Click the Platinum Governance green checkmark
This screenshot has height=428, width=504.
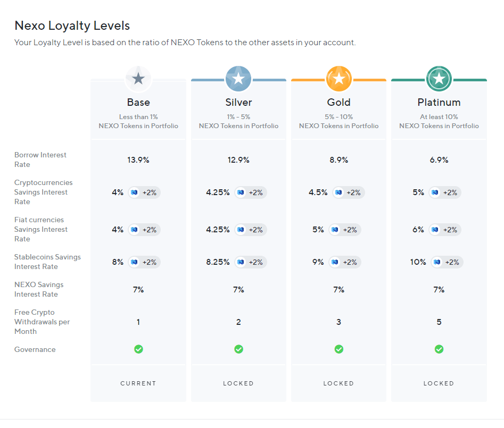439,349
